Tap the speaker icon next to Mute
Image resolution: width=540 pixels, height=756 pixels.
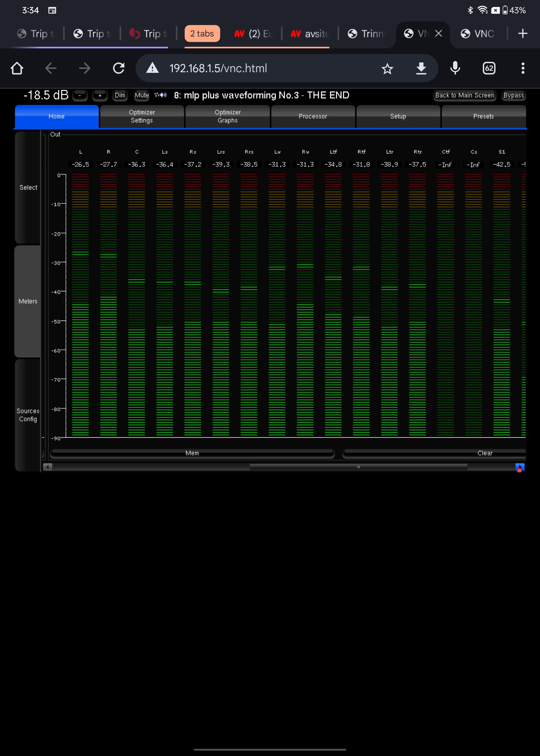coord(161,95)
